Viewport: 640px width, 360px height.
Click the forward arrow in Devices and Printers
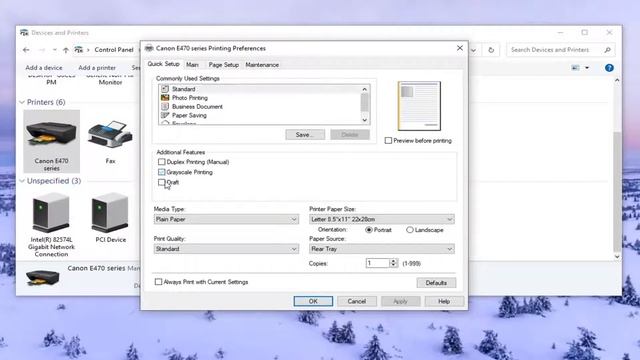pyautogui.click(x=42, y=50)
